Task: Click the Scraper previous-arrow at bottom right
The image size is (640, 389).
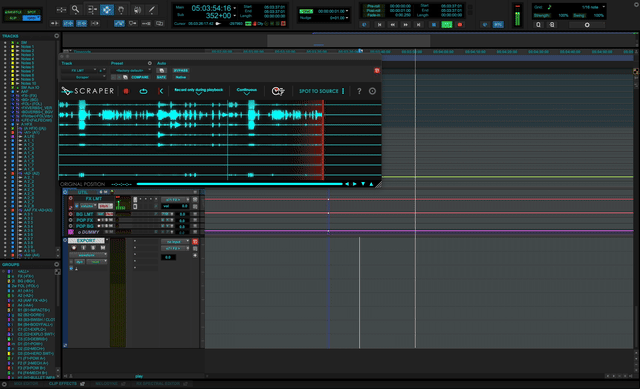Action: tap(347, 184)
